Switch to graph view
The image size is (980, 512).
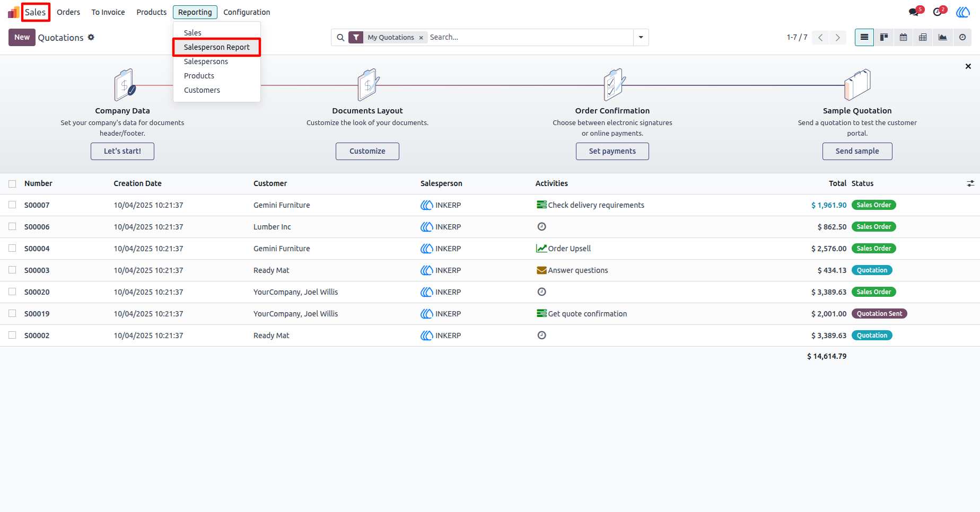coord(942,37)
